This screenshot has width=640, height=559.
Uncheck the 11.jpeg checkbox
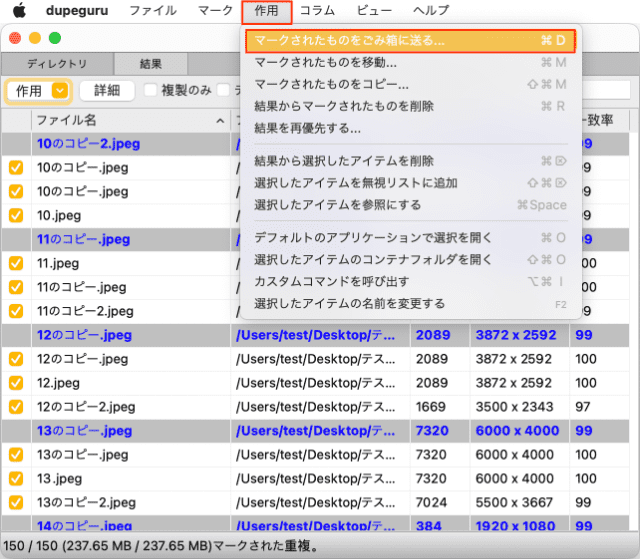[x=16, y=263]
